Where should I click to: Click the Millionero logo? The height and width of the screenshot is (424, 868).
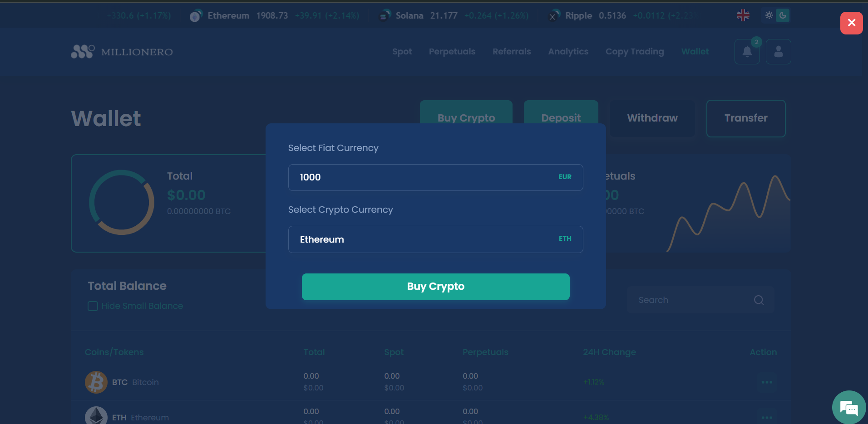pos(122,52)
